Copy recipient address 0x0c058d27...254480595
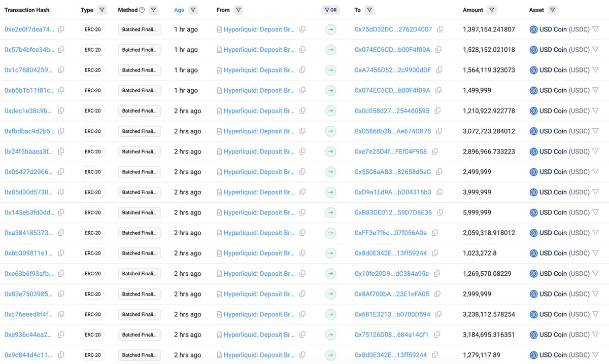Image resolution: width=609 pixels, height=364 pixels. tap(437, 111)
